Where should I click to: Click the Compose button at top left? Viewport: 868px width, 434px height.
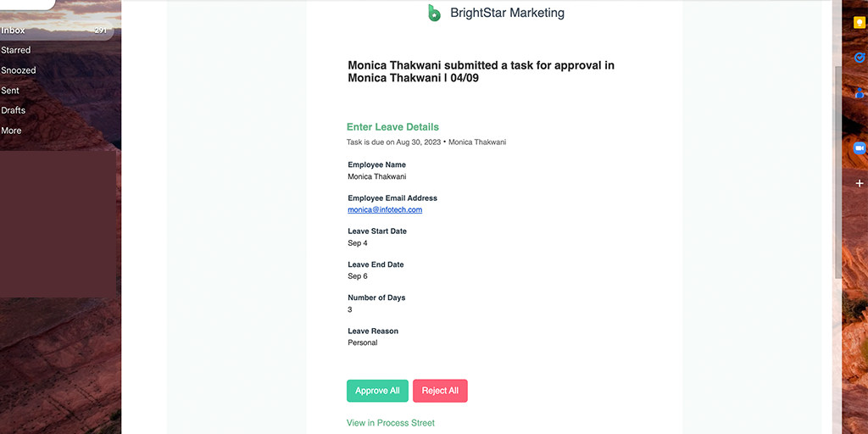[28, 4]
